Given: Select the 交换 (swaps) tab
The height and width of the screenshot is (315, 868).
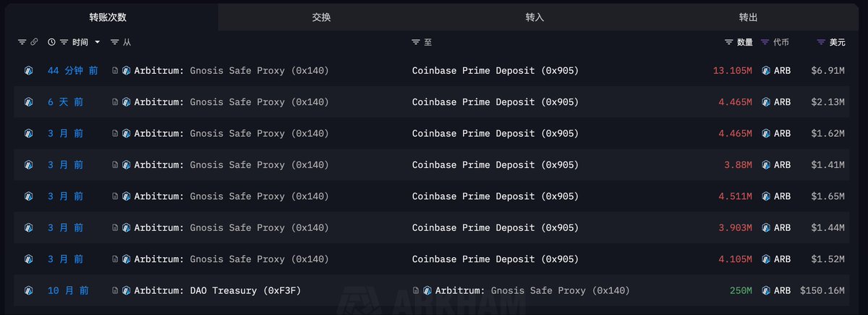Looking at the screenshot, I should [322, 17].
